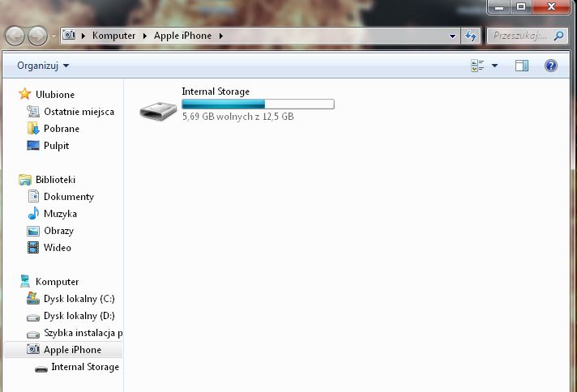Click the Back navigation arrow

click(x=15, y=36)
